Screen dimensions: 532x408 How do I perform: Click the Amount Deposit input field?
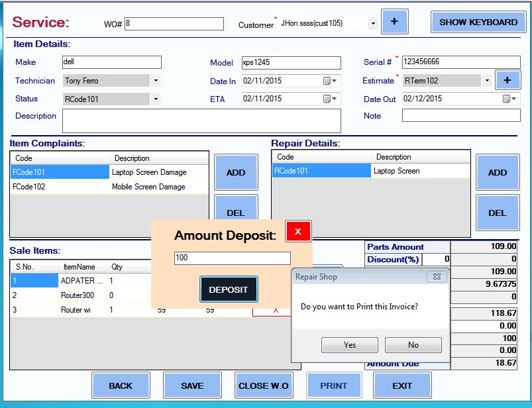233,258
